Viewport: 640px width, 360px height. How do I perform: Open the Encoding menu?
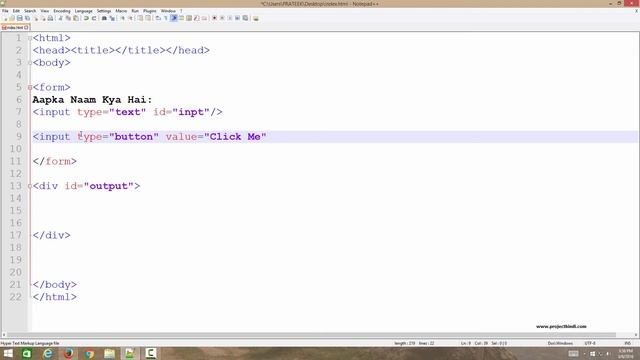[62, 11]
